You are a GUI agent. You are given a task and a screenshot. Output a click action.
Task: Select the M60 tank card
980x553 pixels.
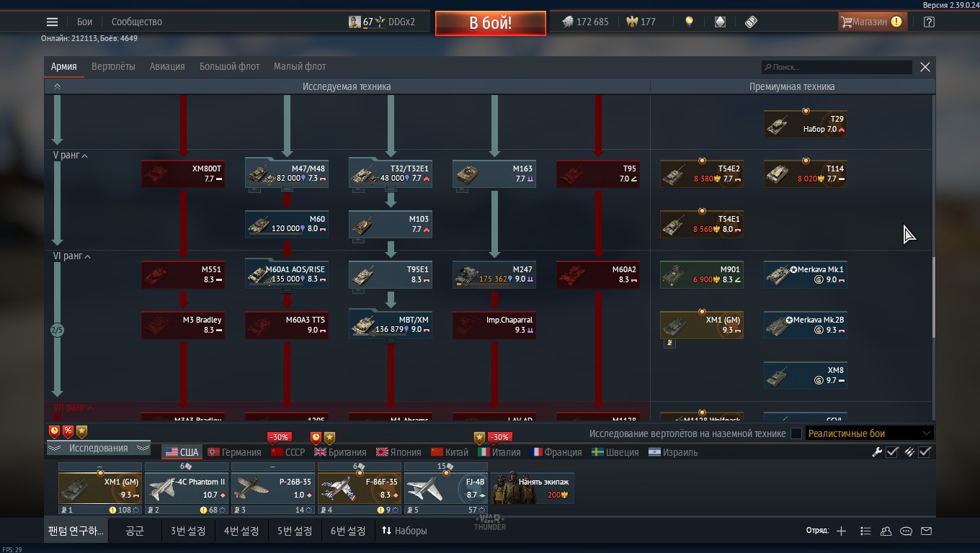[287, 224]
